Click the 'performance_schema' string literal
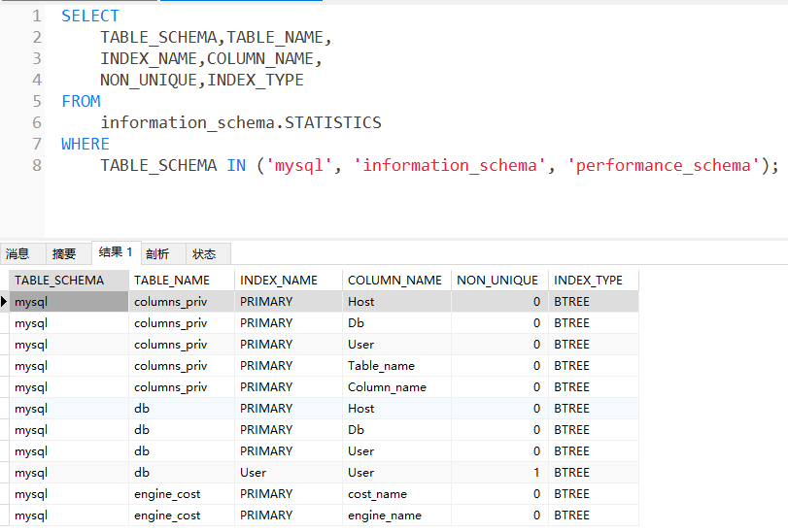This screenshot has width=788, height=532. tap(664, 166)
